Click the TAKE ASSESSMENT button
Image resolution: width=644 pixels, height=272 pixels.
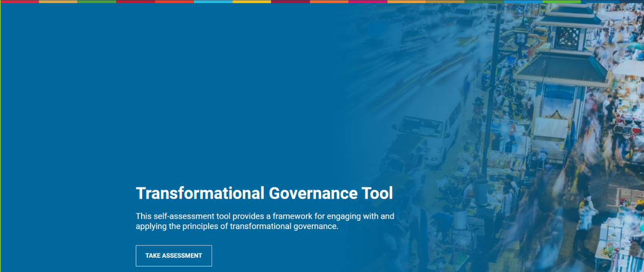coord(174,256)
